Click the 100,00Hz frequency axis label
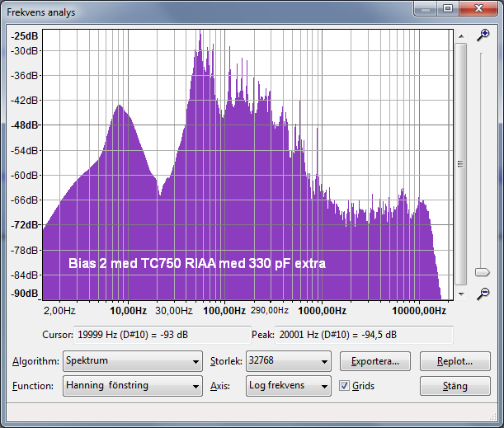Image resolution: width=504 pixels, height=428 pixels. pos(224,311)
